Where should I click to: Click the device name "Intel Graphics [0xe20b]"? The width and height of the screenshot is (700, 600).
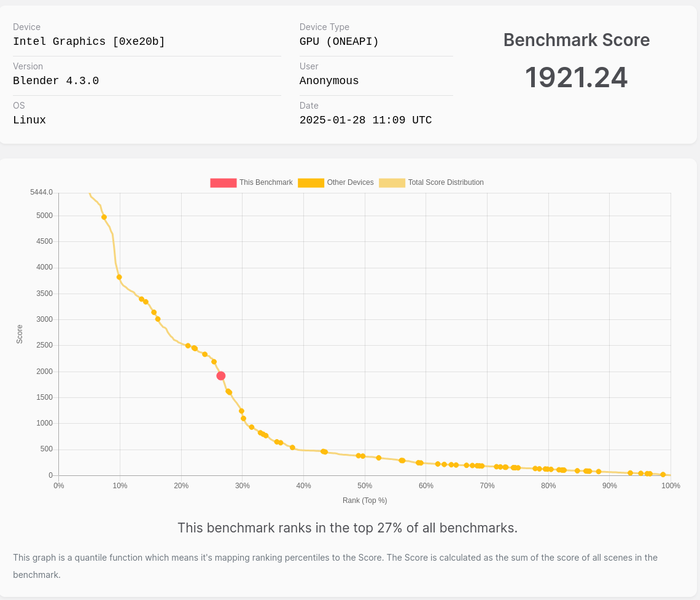[x=89, y=42]
